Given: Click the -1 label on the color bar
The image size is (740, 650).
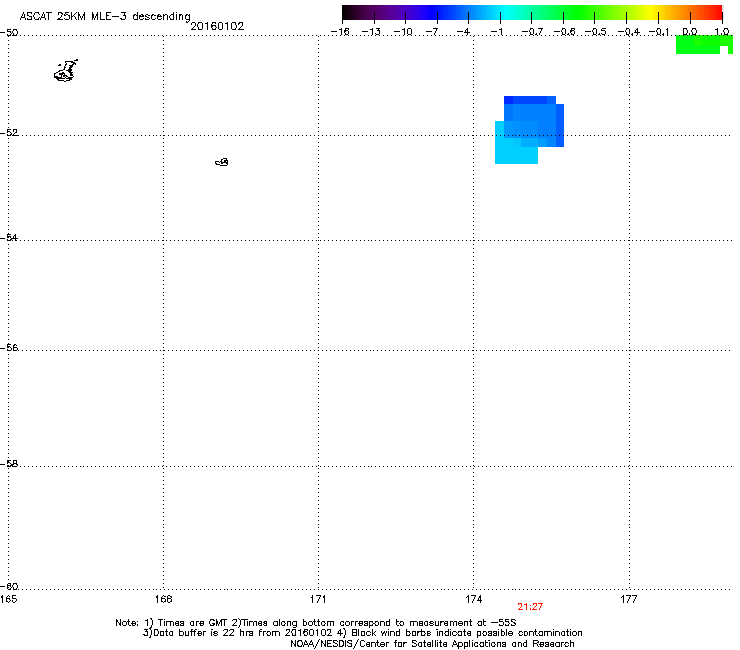Looking at the screenshot, I should pyautogui.click(x=496, y=32).
